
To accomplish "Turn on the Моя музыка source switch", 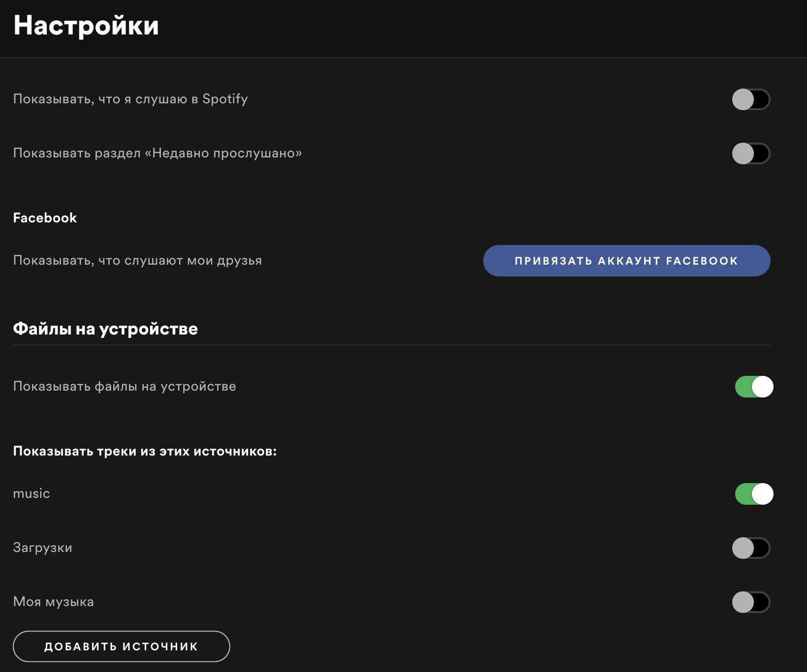I will 751,602.
